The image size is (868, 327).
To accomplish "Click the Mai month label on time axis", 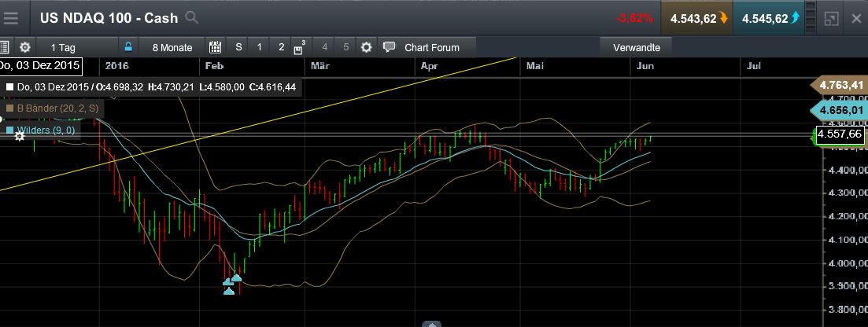I will [535, 66].
